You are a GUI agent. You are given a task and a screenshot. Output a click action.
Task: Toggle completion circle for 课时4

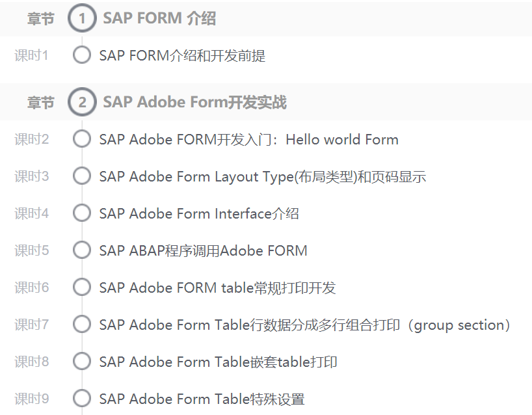pos(81,213)
